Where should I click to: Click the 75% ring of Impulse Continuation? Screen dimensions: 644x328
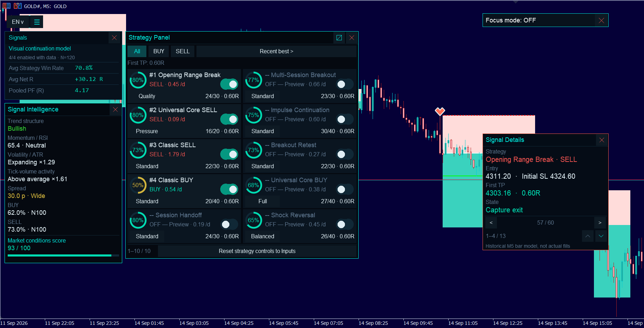coord(254,115)
